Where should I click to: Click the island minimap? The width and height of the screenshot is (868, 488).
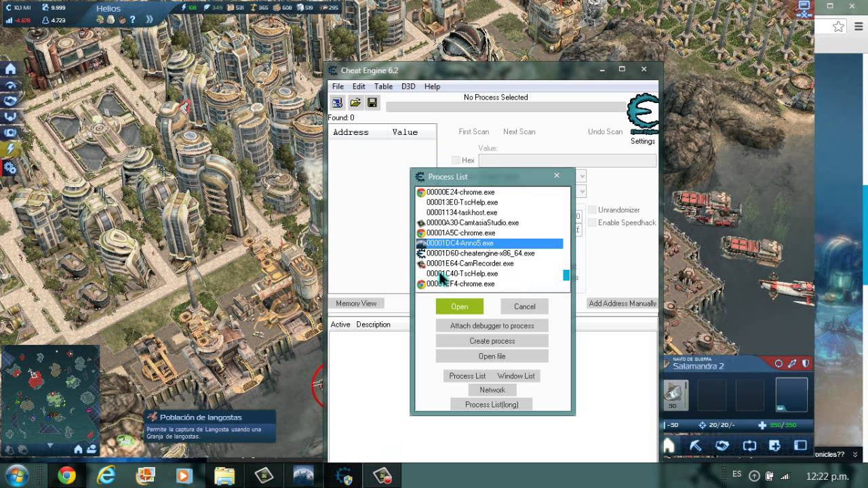(x=50, y=394)
